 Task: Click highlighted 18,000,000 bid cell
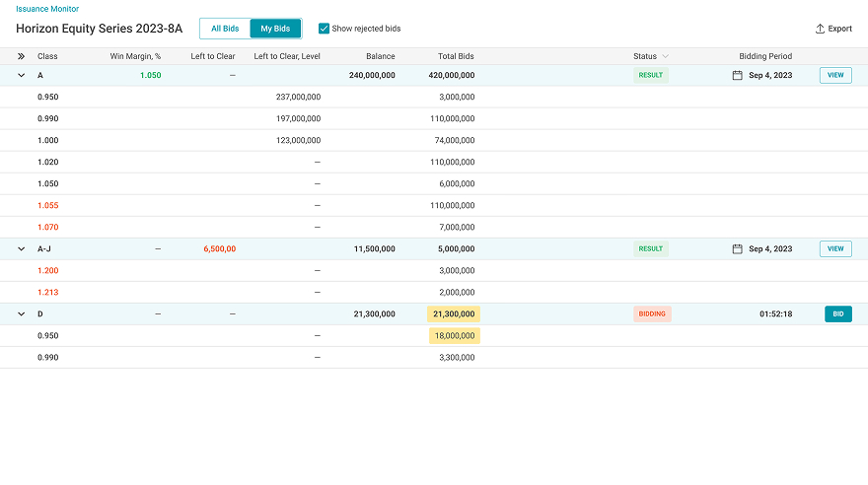coord(455,336)
